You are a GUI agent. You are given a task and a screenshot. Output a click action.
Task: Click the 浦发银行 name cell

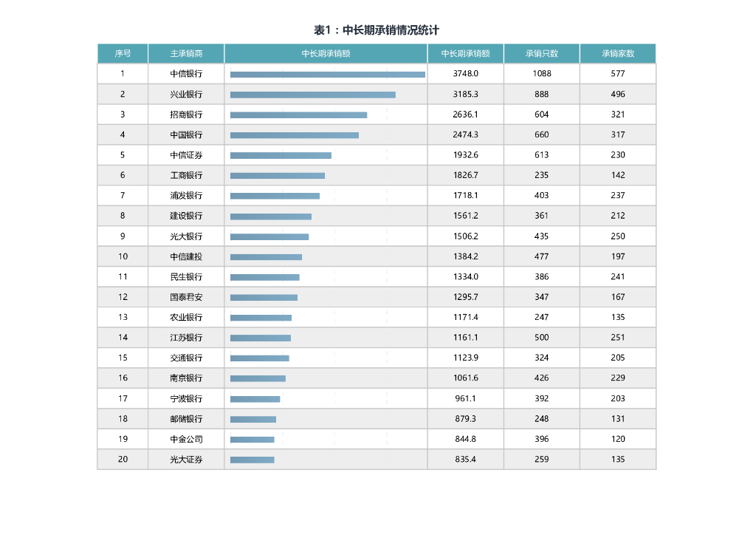tap(186, 195)
